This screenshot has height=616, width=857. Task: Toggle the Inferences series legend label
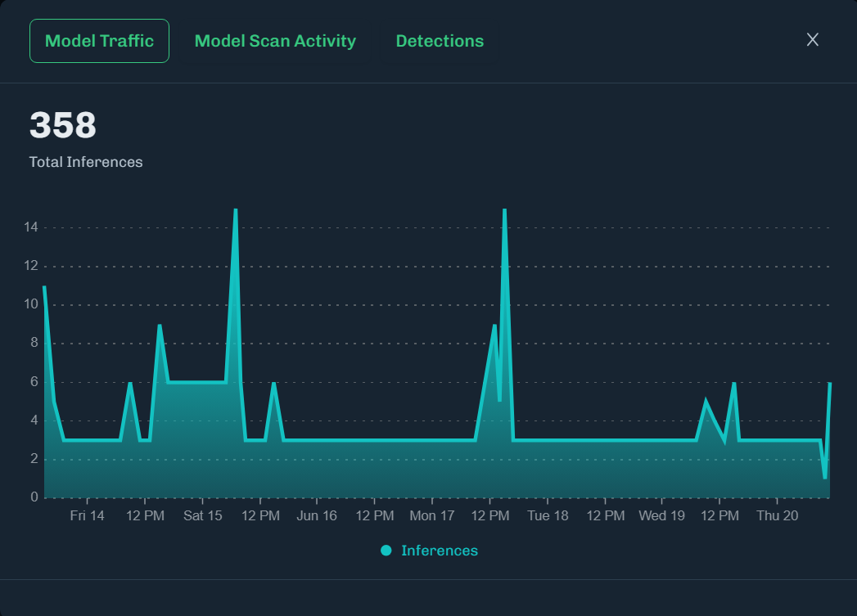point(440,551)
